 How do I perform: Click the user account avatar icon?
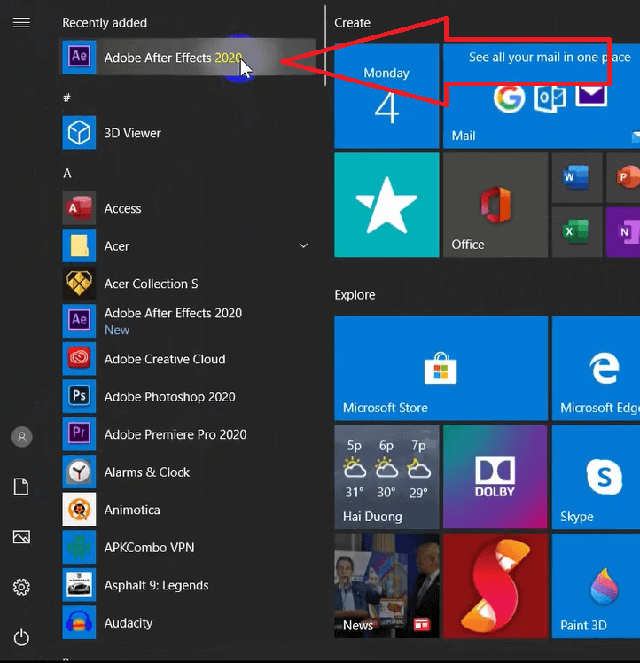21,437
